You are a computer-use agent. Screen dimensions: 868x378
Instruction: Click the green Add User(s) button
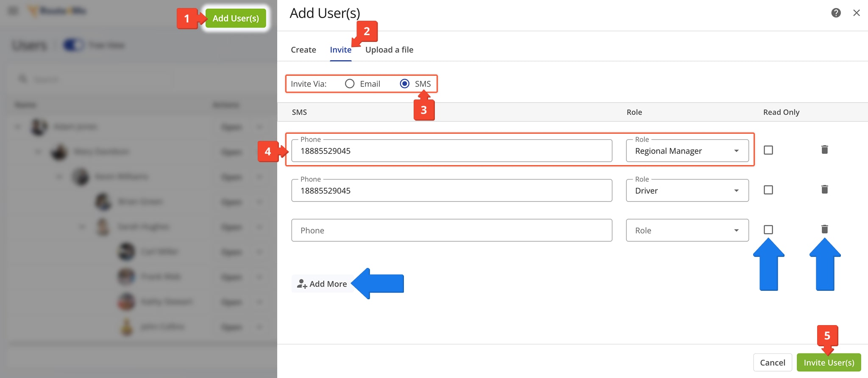point(236,18)
